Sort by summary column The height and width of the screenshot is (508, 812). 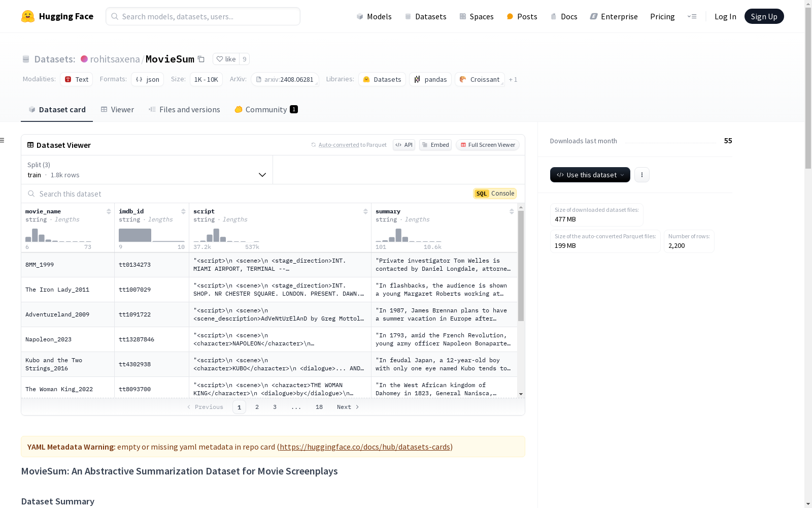pyautogui.click(x=512, y=211)
